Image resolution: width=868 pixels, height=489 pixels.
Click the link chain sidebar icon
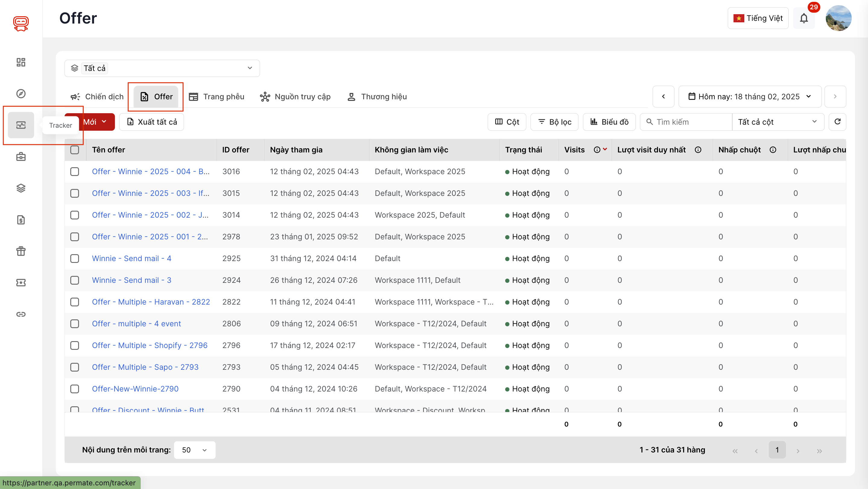(x=21, y=314)
